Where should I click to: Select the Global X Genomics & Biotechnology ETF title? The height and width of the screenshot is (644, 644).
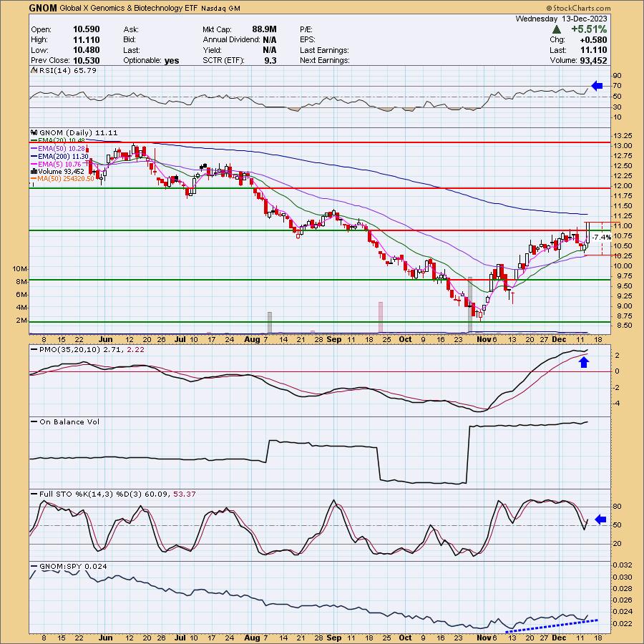129,8
